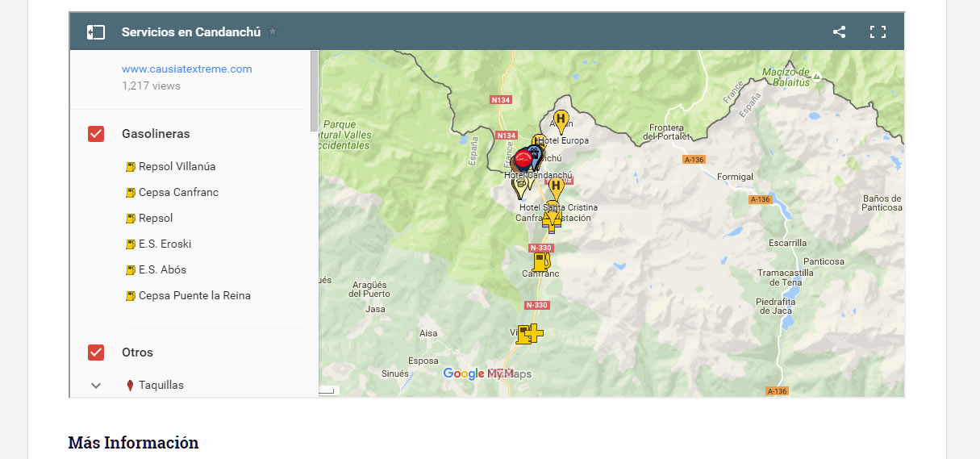Click the Jasa label on the map
Screen dimensions: 980x459
coord(375,309)
